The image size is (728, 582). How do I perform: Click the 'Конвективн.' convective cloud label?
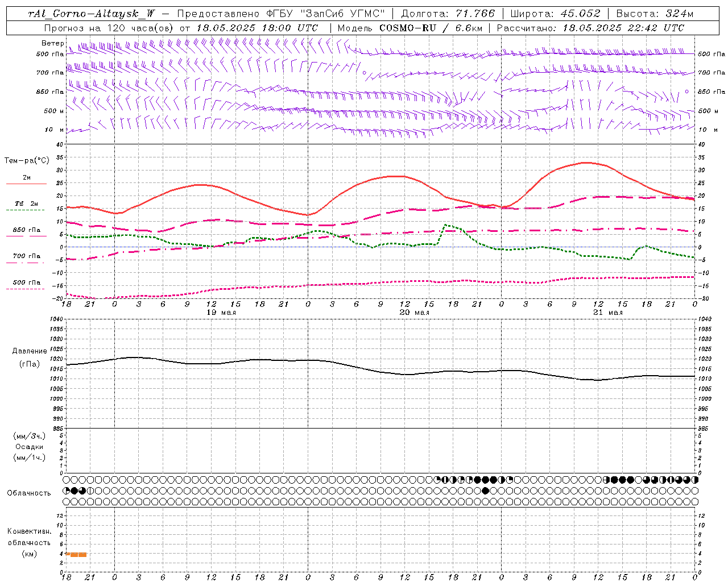29,531
